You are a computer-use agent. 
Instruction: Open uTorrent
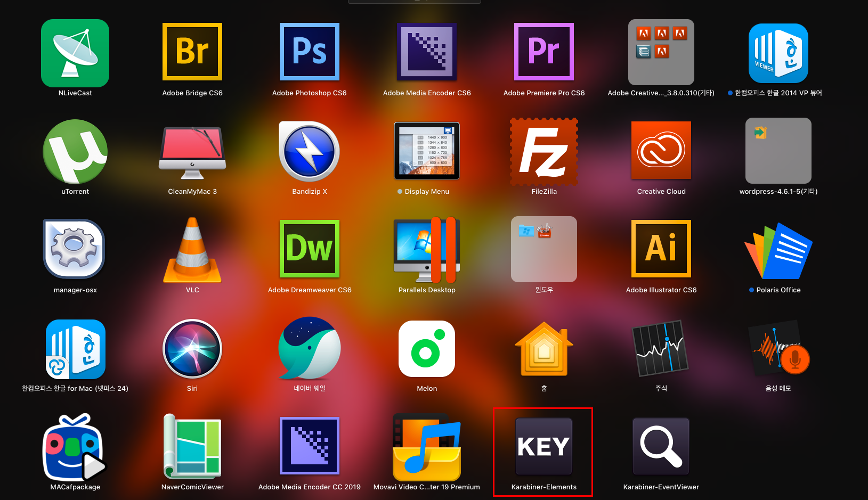click(x=75, y=152)
